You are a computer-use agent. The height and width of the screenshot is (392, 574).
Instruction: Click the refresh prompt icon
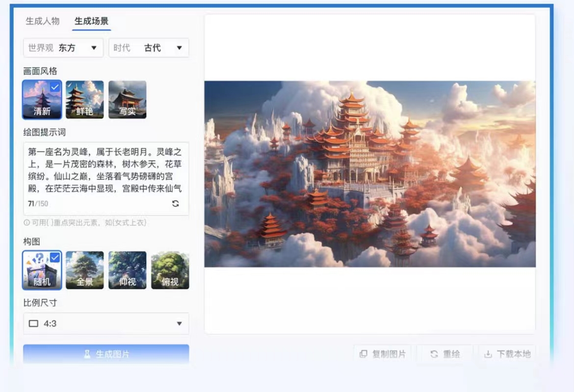(175, 204)
